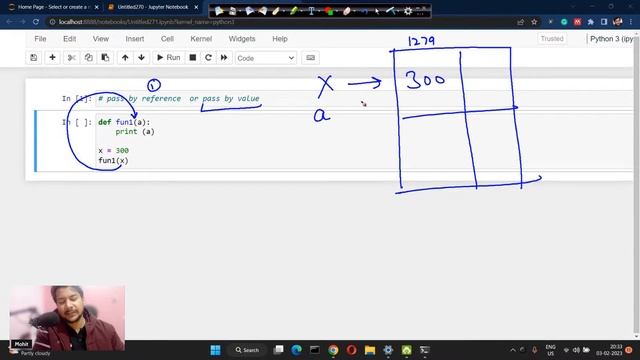Open the Windows Start menu

click(215, 350)
